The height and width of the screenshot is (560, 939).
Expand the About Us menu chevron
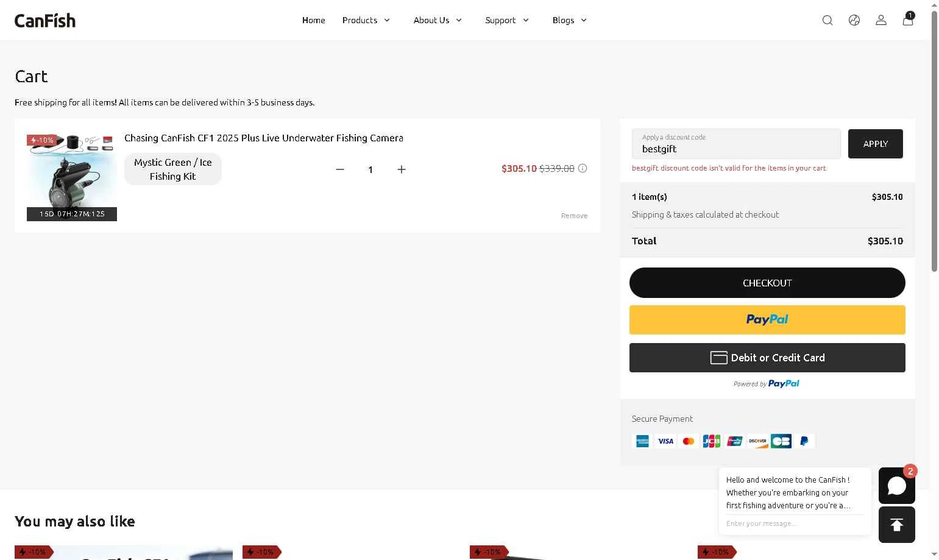point(459,20)
